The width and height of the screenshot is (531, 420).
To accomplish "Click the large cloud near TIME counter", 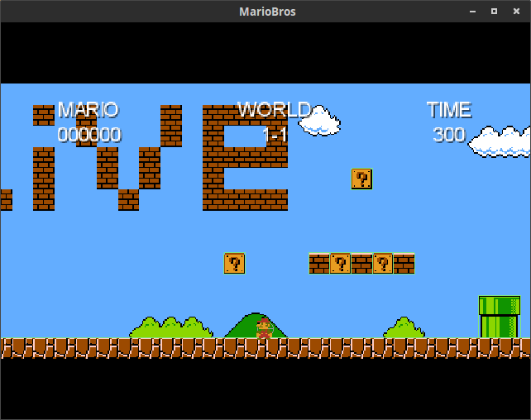I will [x=500, y=142].
